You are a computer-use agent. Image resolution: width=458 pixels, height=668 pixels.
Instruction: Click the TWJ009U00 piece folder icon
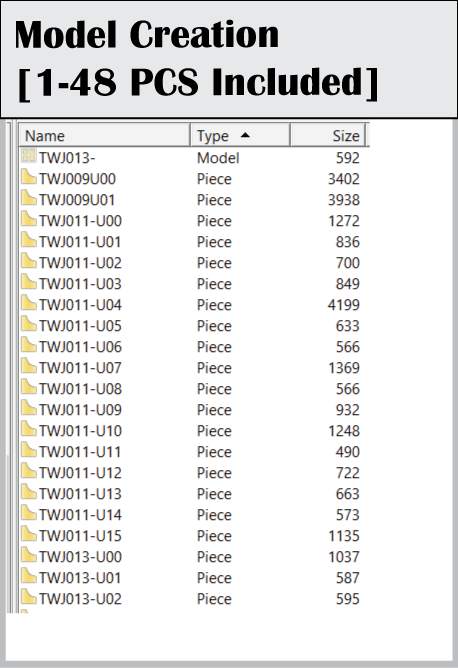click(x=29, y=176)
